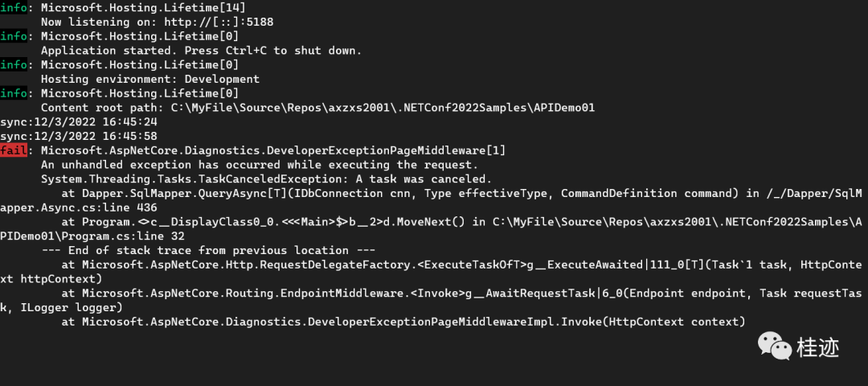This screenshot has width=868, height=386.
Task: Click the red 'fail' log level badge
Action: [x=14, y=150]
